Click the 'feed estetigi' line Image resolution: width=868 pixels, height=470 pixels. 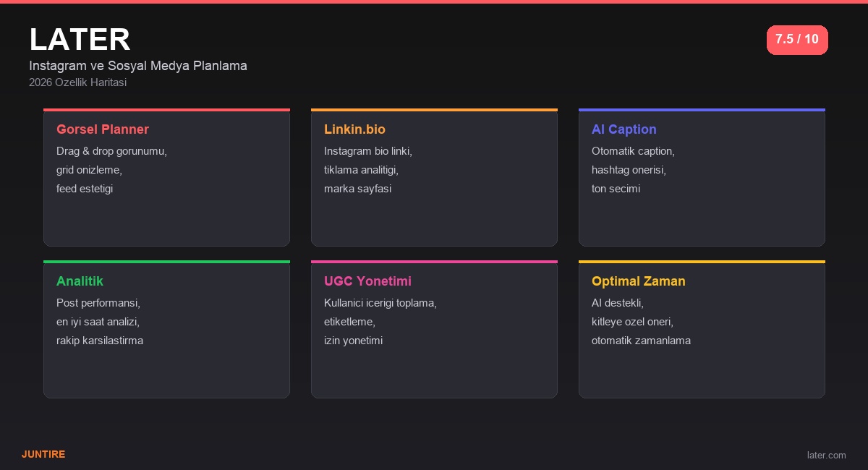pos(85,189)
